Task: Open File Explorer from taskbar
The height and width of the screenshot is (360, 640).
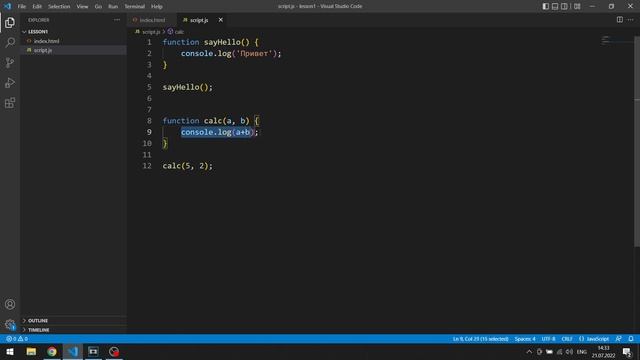Action: pyautogui.click(x=31, y=351)
